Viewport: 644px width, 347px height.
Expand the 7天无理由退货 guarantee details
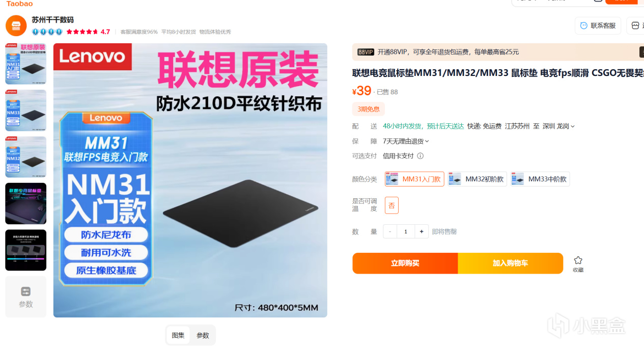click(x=406, y=141)
